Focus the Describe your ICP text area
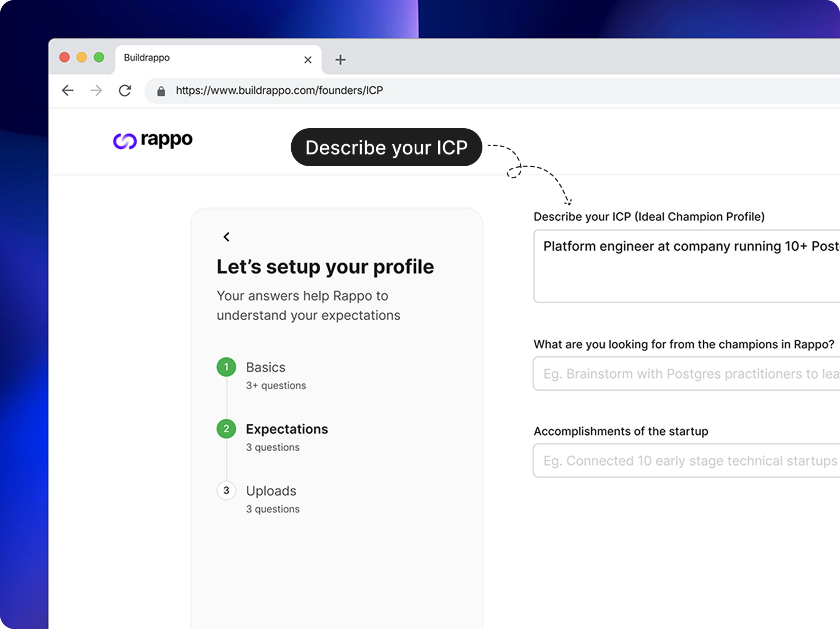Viewport: 840px width, 629px height. 687,266
